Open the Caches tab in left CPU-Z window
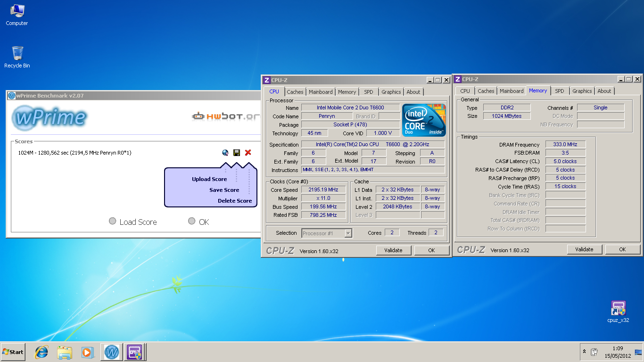644x362 pixels. [295, 92]
